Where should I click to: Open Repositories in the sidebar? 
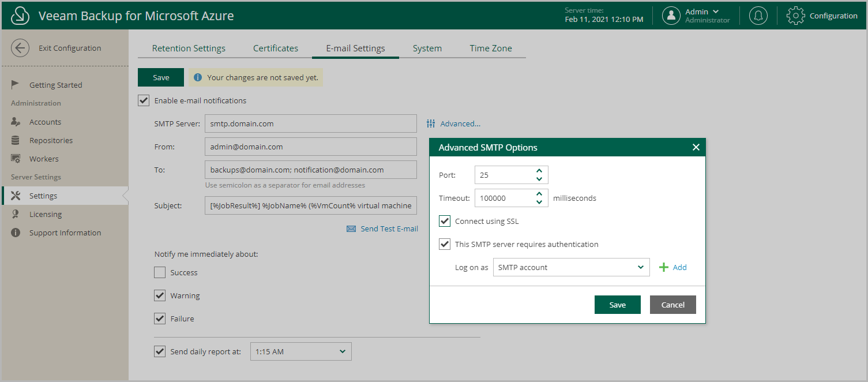click(51, 140)
